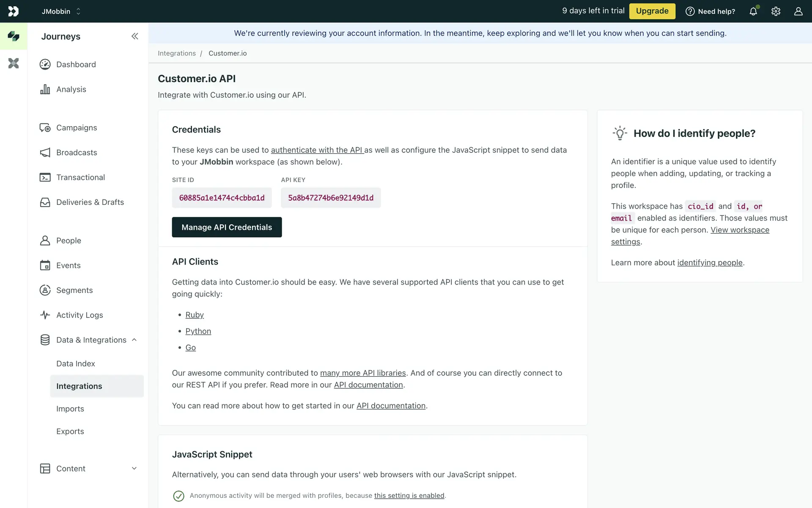Collapse the Data & Integrations section

[x=134, y=340]
